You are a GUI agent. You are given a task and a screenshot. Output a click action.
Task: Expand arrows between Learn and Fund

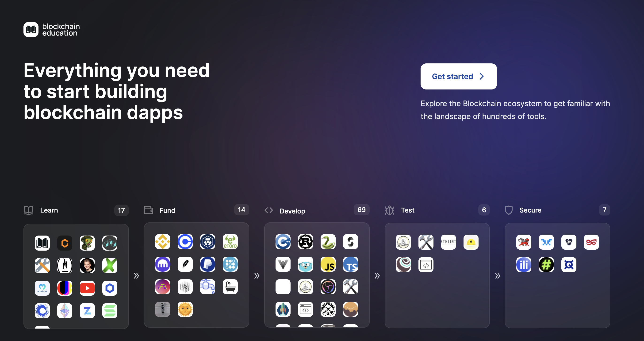pos(136,276)
